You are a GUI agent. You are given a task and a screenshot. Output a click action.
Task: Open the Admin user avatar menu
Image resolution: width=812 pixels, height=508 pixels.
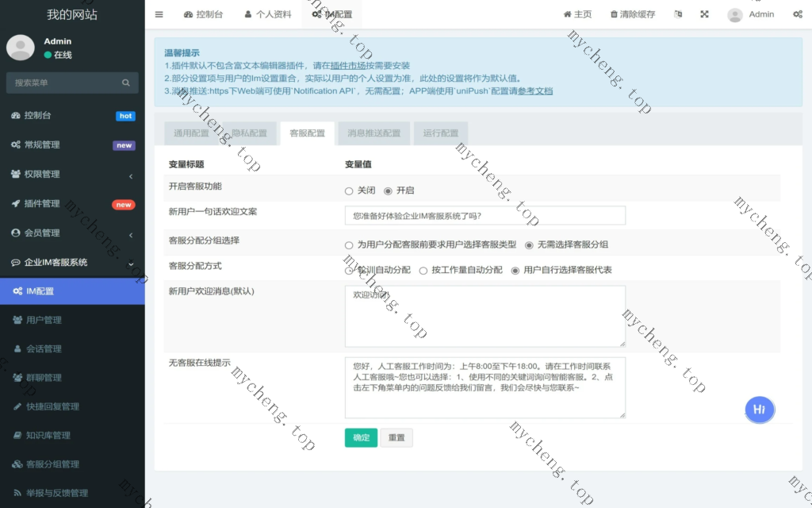coord(750,14)
